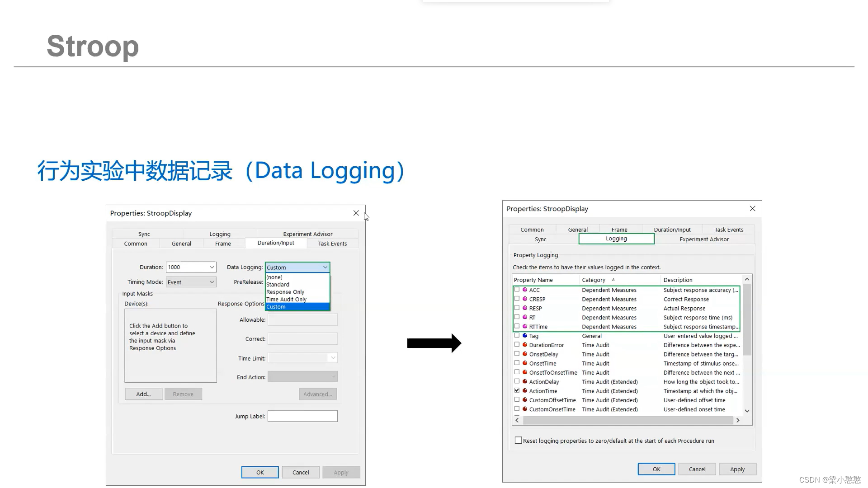The image size is (868, 488).
Task: Click the icon next to CustomOnsetTime
Action: (525, 409)
